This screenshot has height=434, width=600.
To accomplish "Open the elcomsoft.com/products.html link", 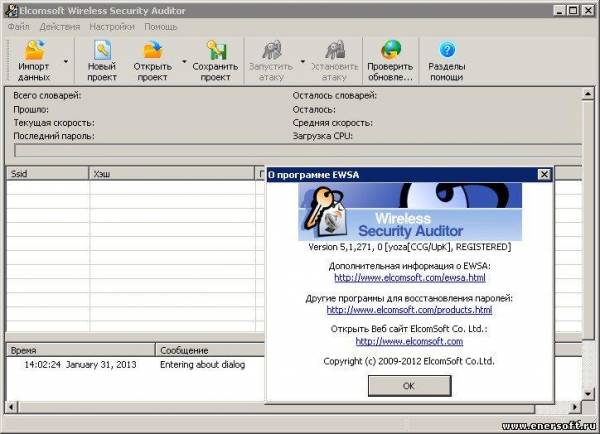I will point(409,310).
